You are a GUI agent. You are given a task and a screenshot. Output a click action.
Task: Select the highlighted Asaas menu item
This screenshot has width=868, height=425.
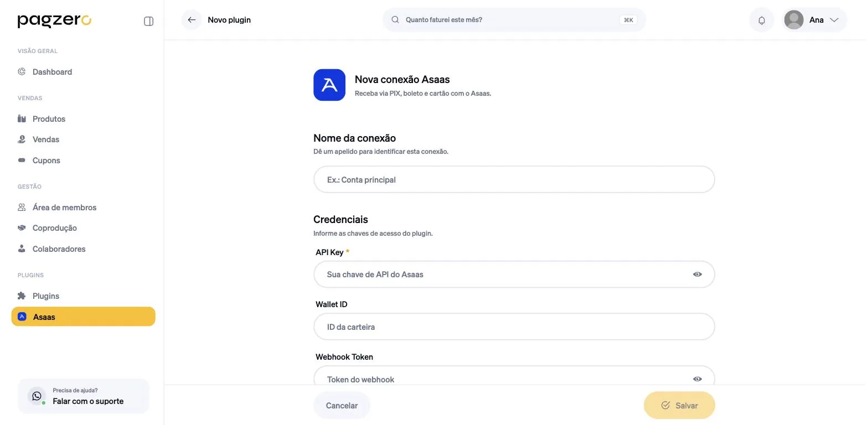click(84, 317)
